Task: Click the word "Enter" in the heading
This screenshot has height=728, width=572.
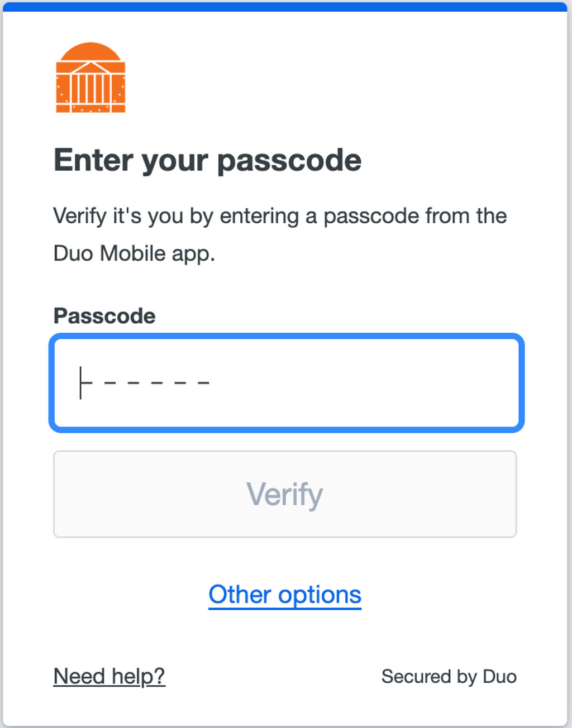Action: [x=93, y=161]
